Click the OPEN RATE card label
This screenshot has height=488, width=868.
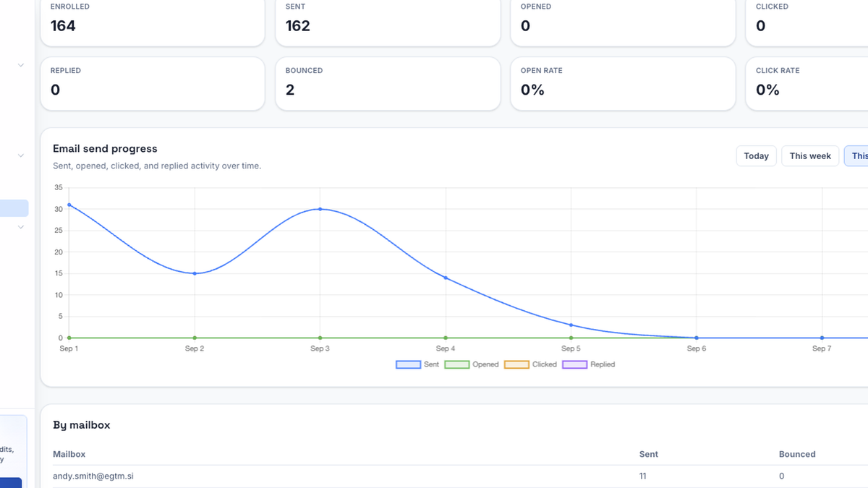(x=541, y=71)
